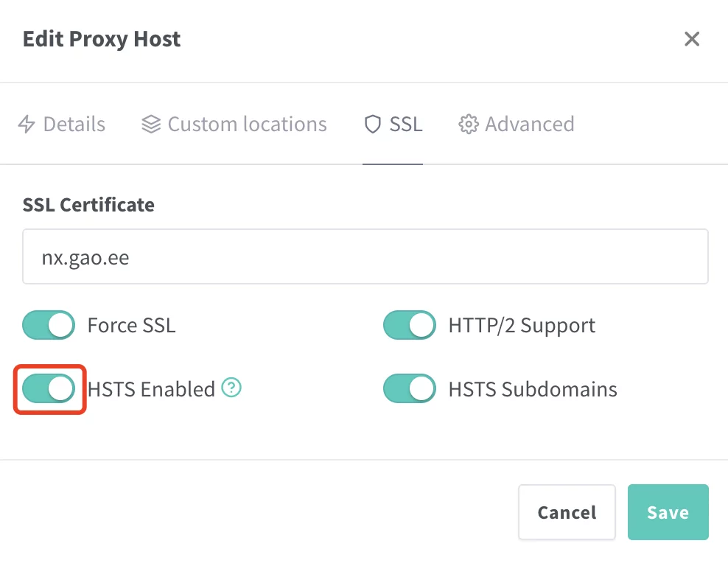
Task: Turn off the HTTP/2 Support switch
Action: [410, 325]
